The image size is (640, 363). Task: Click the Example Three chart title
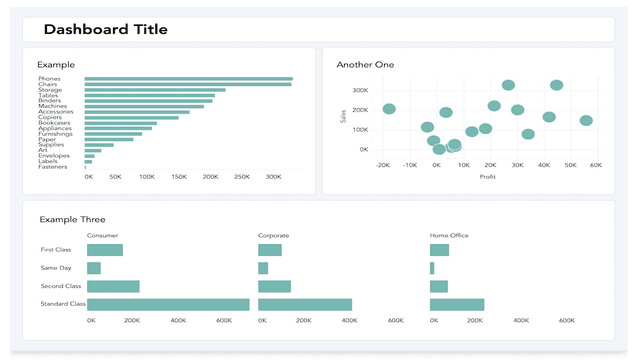[x=72, y=220]
